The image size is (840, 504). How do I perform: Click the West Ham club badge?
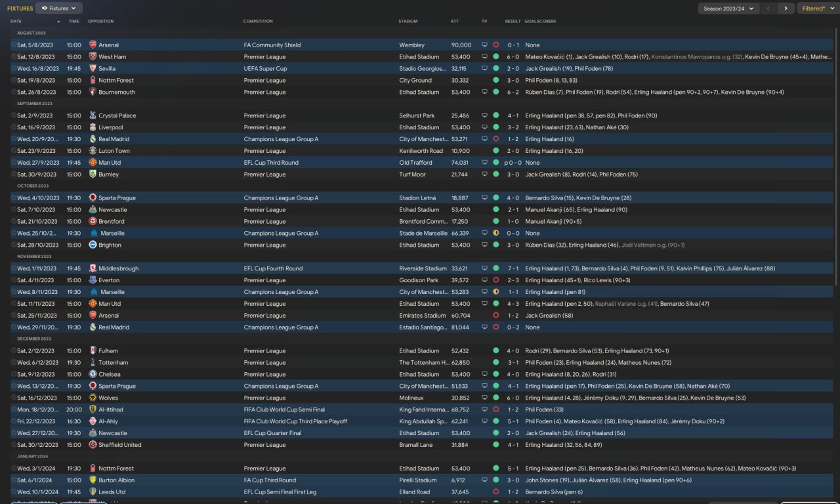(93, 57)
